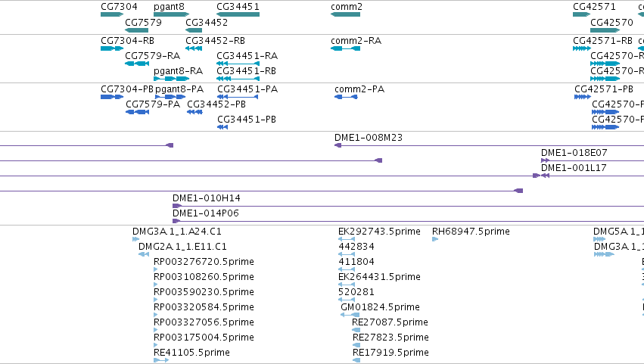Click BAC clone DME1-018E07
The height and width of the screenshot is (364, 644).
coord(574,153)
